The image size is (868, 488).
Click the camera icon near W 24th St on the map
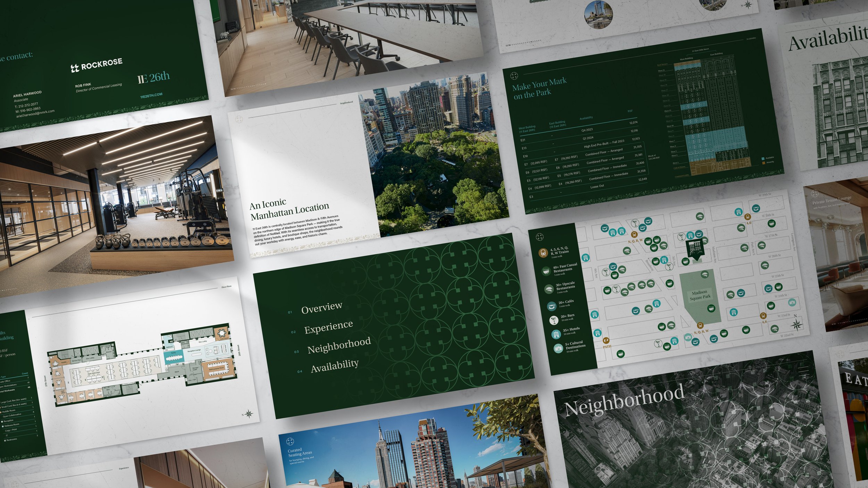pos(792,302)
